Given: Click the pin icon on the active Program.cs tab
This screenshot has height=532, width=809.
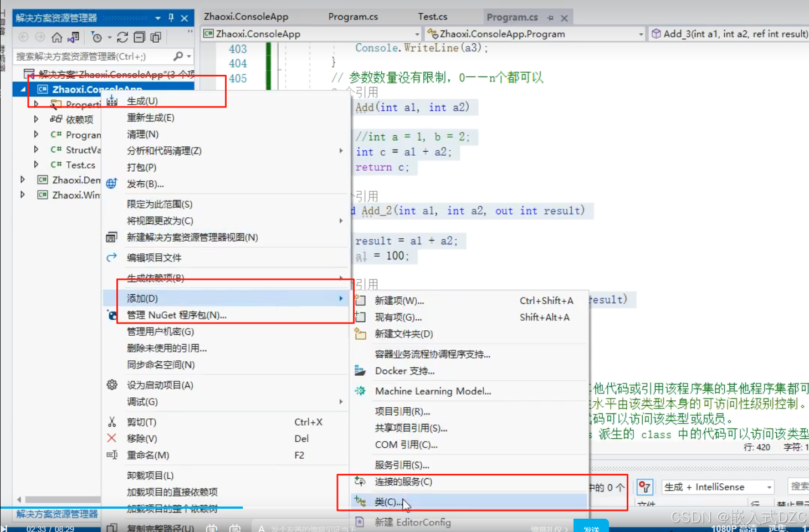Looking at the screenshot, I should [550, 18].
